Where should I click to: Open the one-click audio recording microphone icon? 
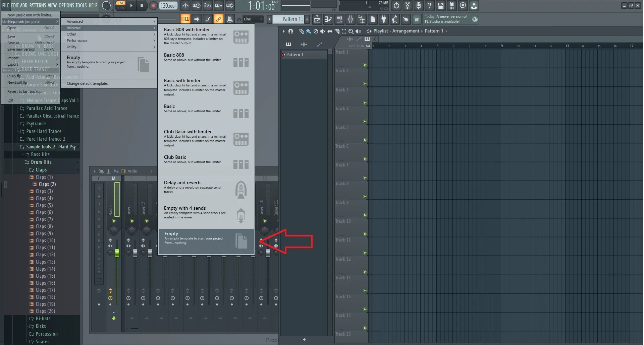click(x=419, y=6)
